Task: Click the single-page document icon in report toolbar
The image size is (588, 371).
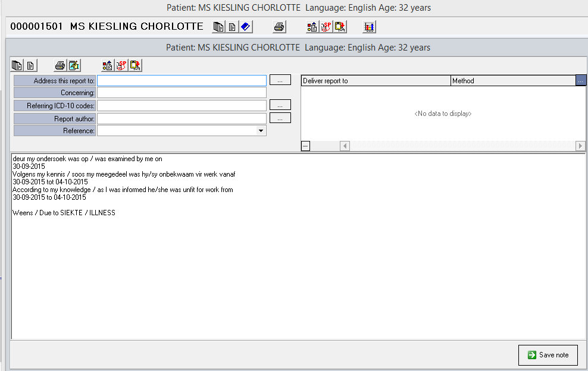Action: tap(30, 65)
